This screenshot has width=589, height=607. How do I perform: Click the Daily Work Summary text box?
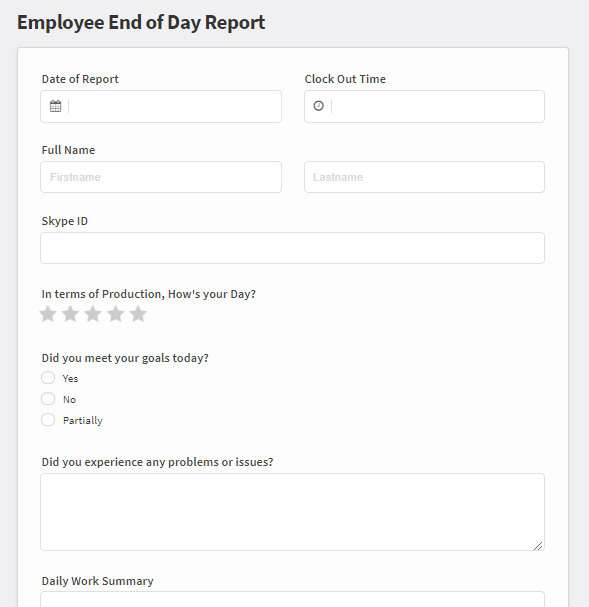click(x=293, y=599)
